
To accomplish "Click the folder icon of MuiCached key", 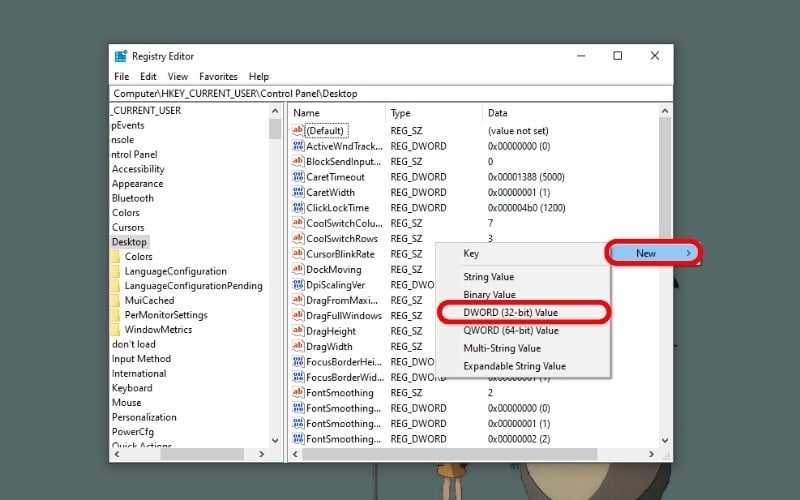I will pos(115,300).
